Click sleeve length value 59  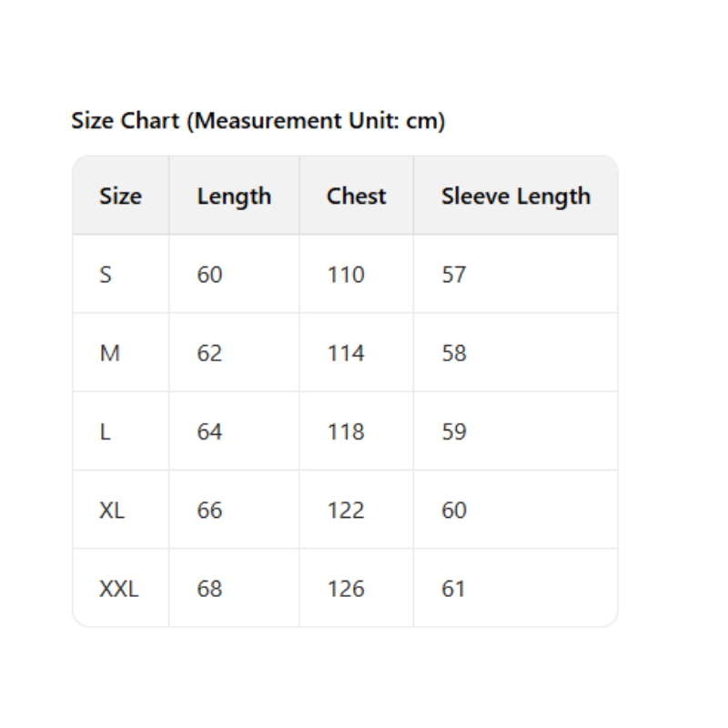[x=454, y=432]
